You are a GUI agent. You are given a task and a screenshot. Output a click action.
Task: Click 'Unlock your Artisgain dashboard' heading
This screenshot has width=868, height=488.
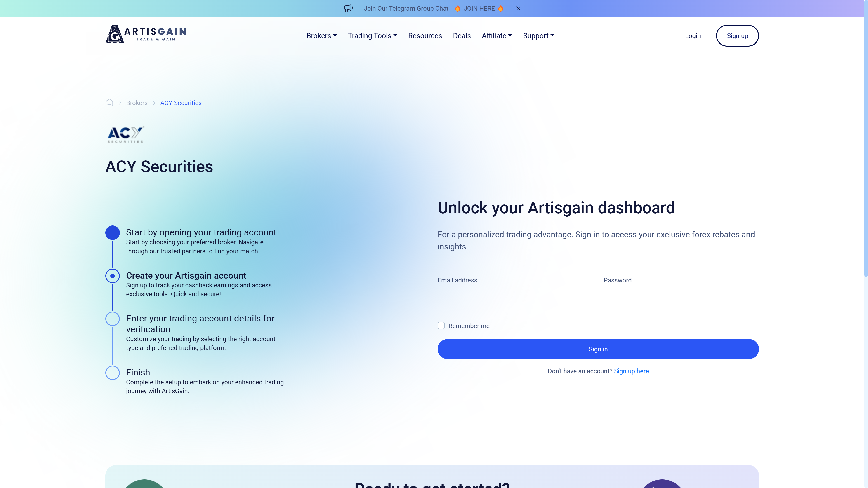coord(556,207)
